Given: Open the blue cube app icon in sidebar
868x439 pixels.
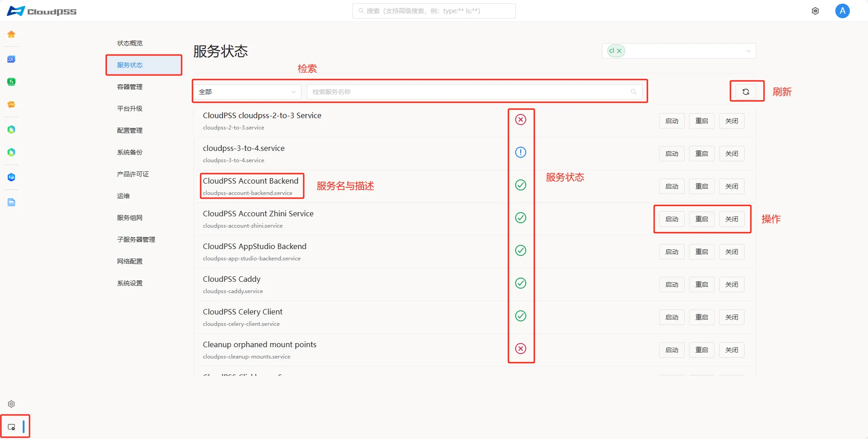Looking at the screenshot, I should (11, 177).
